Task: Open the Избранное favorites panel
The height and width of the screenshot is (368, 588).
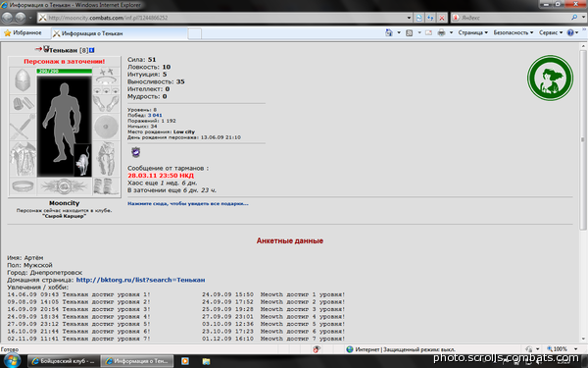Action: pos(23,33)
